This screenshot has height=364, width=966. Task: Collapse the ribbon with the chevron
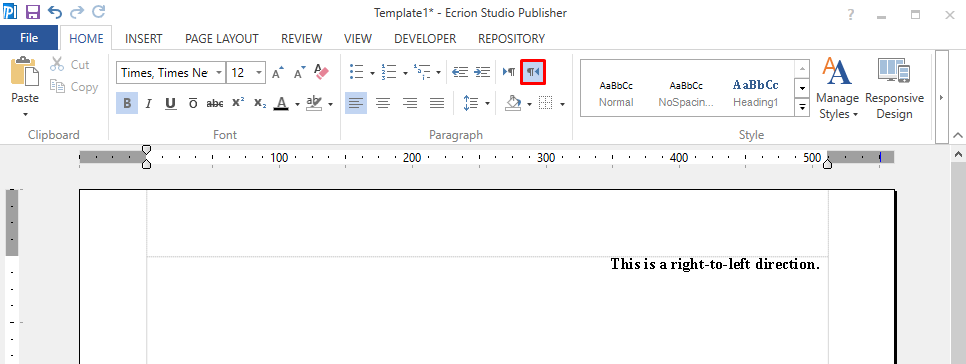coord(958,135)
